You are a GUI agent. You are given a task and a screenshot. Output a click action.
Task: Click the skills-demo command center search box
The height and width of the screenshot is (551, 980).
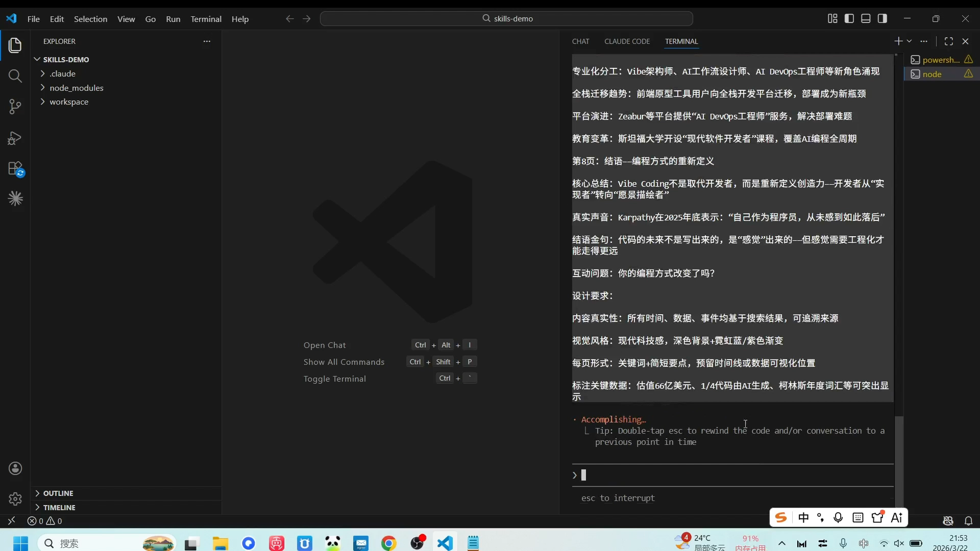[x=506, y=18]
